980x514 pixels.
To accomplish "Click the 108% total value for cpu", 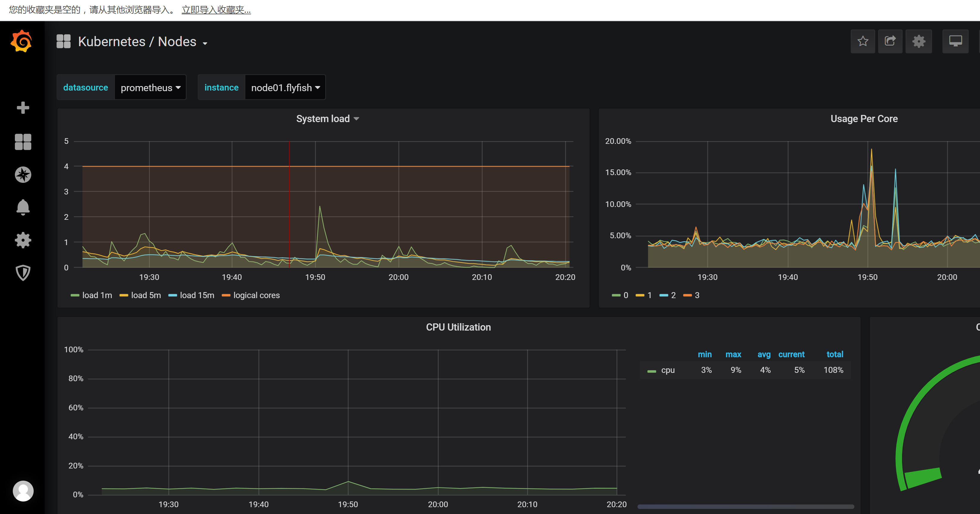I will point(833,370).
